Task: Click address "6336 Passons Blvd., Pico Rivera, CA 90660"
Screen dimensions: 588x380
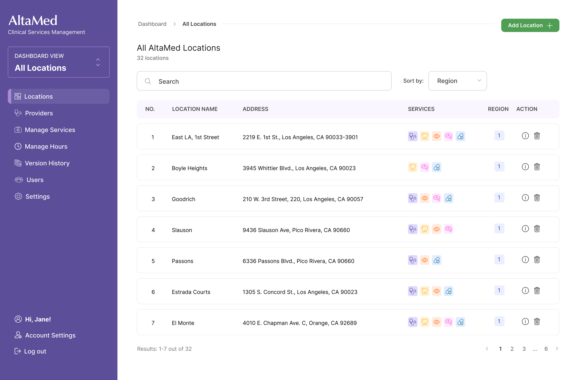Action: [x=298, y=261]
